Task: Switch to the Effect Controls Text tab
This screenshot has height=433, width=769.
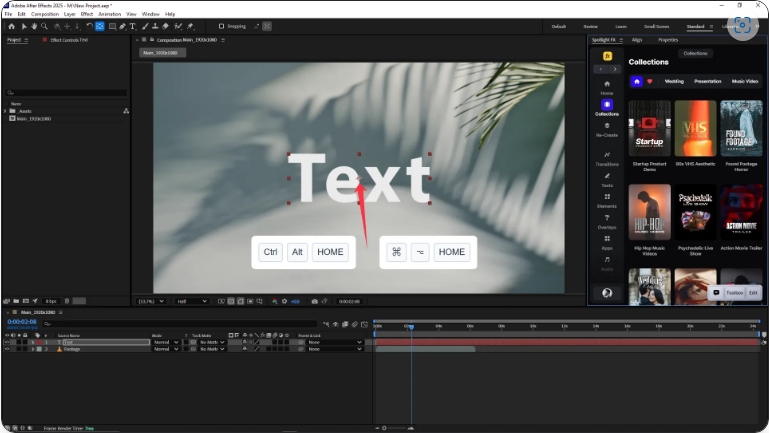Action: pos(69,40)
